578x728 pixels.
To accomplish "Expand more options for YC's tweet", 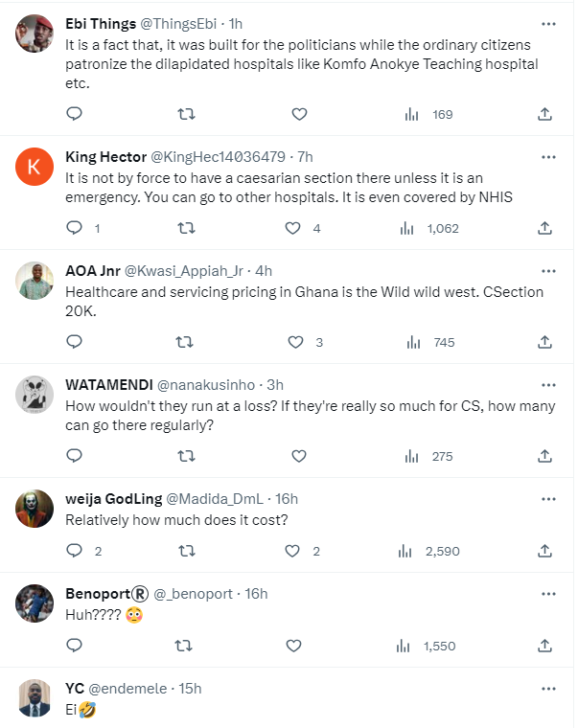I will (548, 689).
